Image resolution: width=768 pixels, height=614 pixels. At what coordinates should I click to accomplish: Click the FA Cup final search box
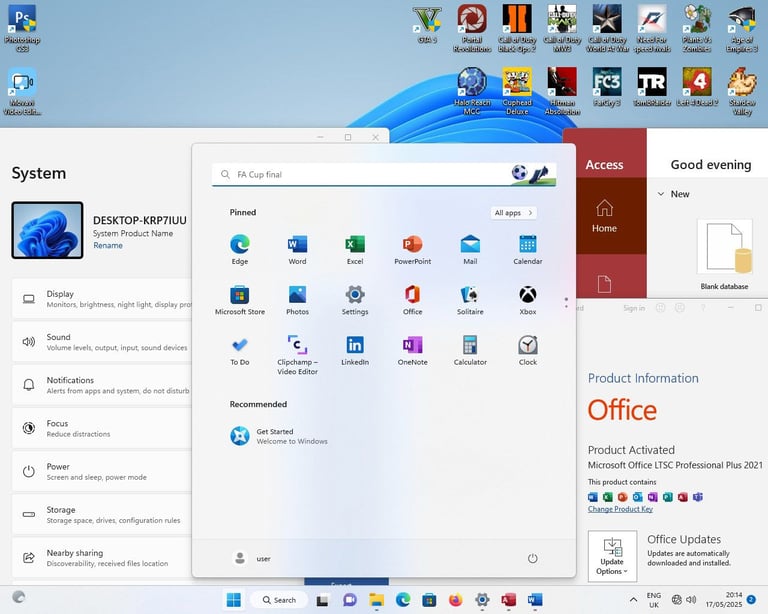point(384,174)
